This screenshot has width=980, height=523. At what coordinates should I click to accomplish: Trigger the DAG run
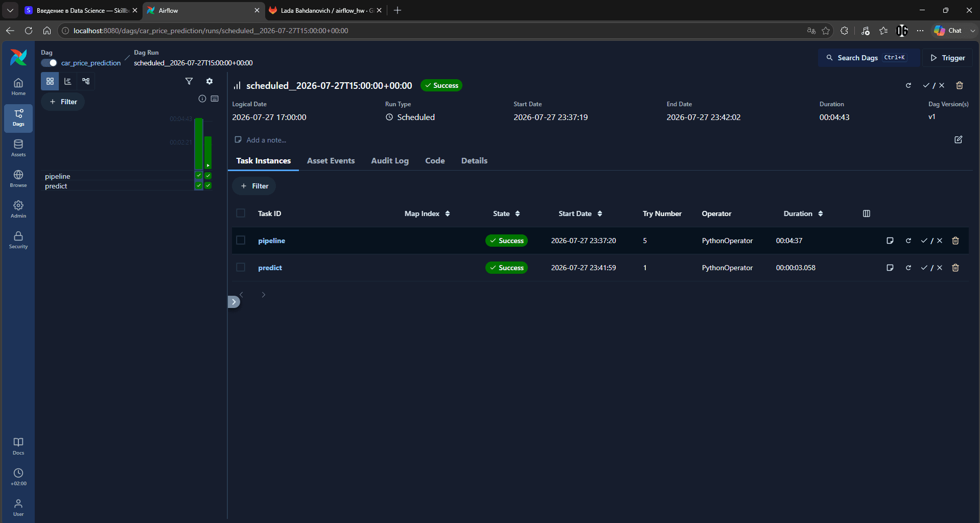click(x=948, y=58)
